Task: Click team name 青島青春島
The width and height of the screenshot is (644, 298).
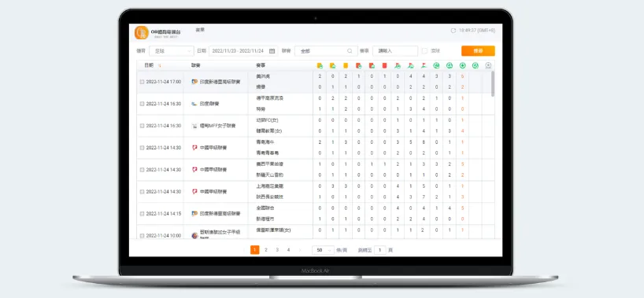Action: click(267, 153)
